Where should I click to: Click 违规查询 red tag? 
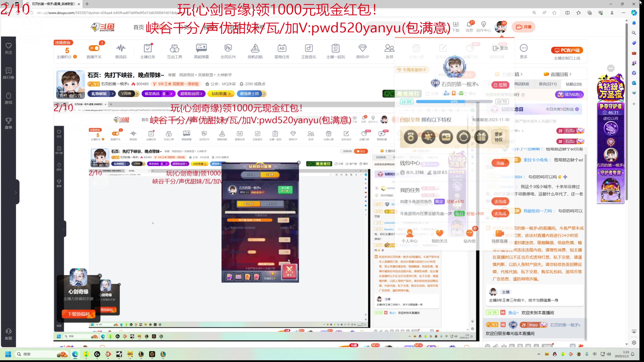coord(63,42)
